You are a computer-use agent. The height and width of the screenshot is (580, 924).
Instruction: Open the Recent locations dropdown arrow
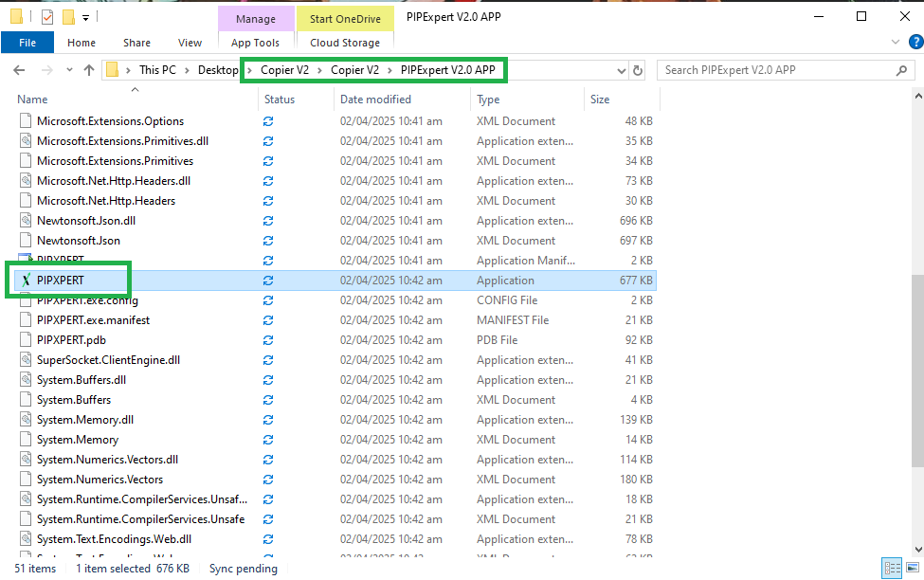click(x=69, y=70)
